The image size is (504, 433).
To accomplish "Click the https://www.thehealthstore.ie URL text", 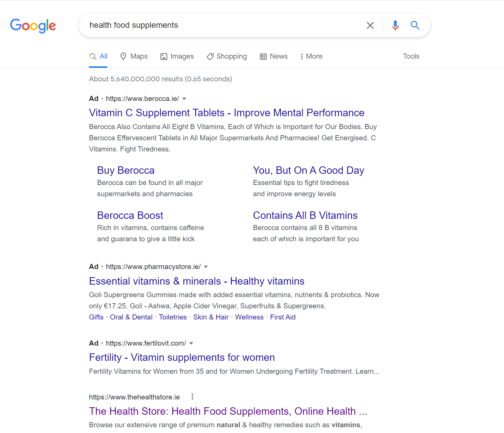I will [x=134, y=397].
